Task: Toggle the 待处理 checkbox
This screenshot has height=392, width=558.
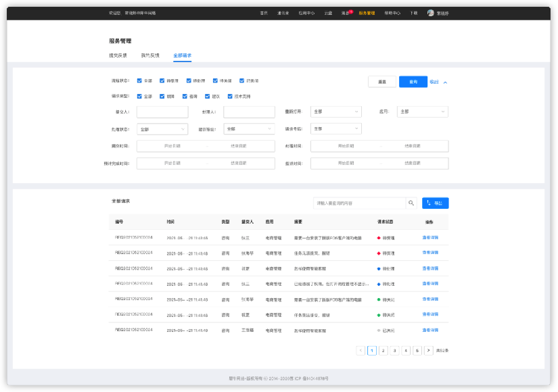Action: point(189,80)
